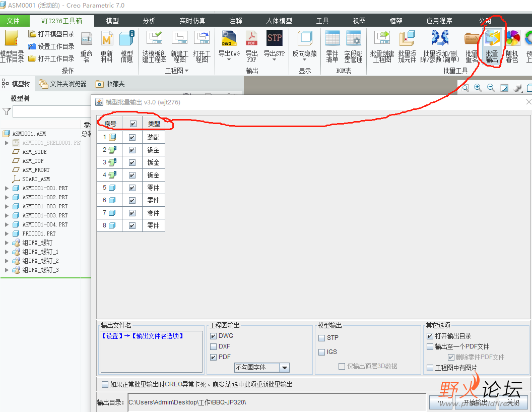Click the 导出STP icon
This screenshot has height=412, width=532.
tap(274, 38)
